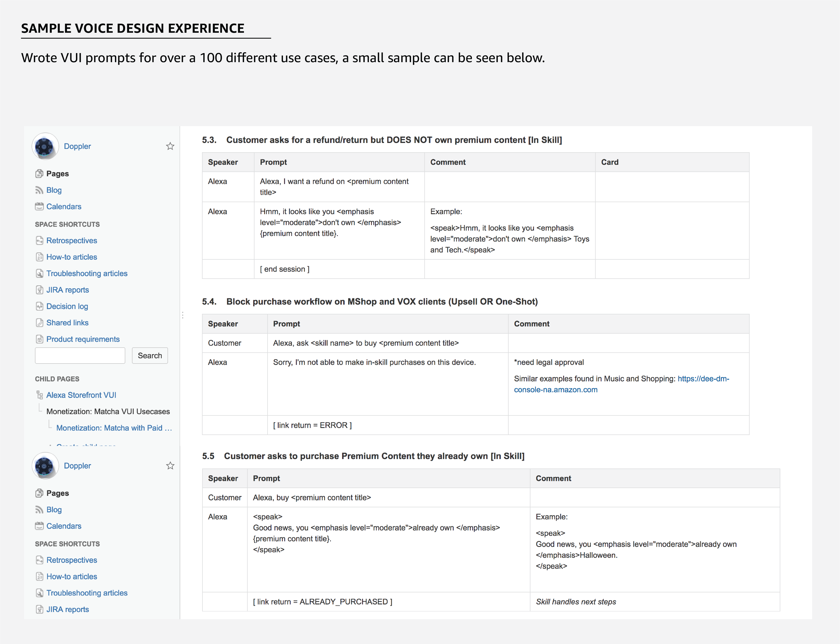The height and width of the screenshot is (644, 840).
Task: Select Monetization: Matcha VUI Usecases page
Action: [x=108, y=411]
